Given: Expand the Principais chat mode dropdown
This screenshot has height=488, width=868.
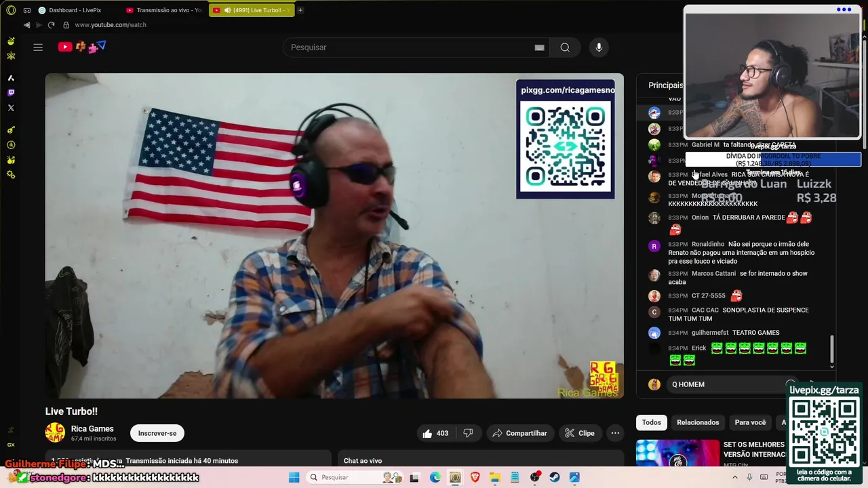Looking at the screenshot, I should [666, 85].
